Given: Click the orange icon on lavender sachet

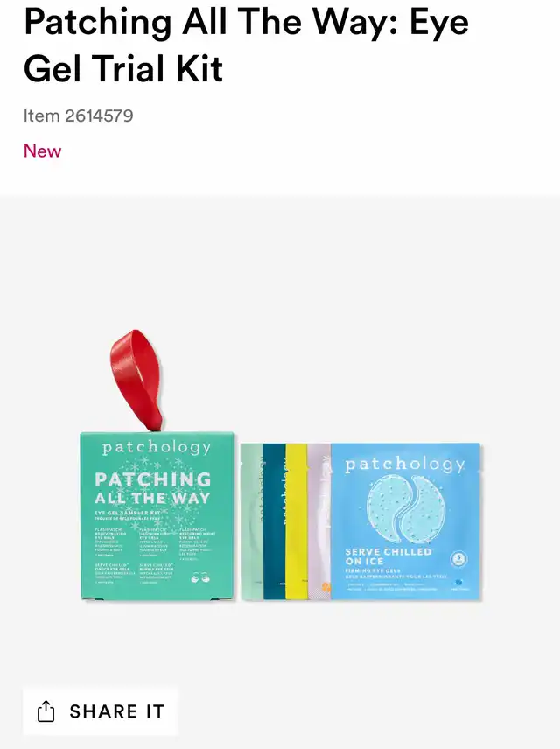Looking at the screenshot, I should tap(325, 587).
